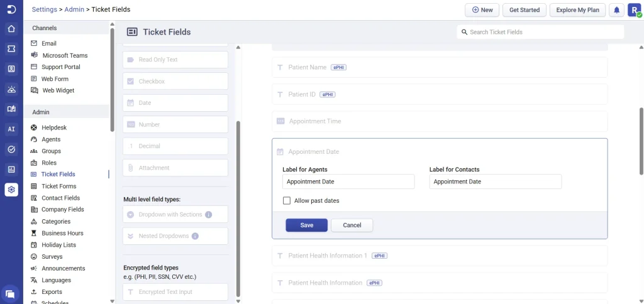The image size is (644, 304).
Task: Click the New button
Action: [x=482, y=10]
